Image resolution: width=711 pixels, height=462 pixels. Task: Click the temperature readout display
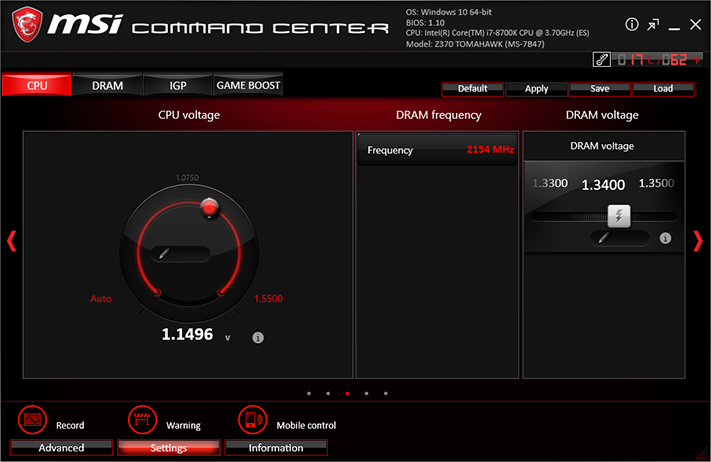click(x=657, y=59)
